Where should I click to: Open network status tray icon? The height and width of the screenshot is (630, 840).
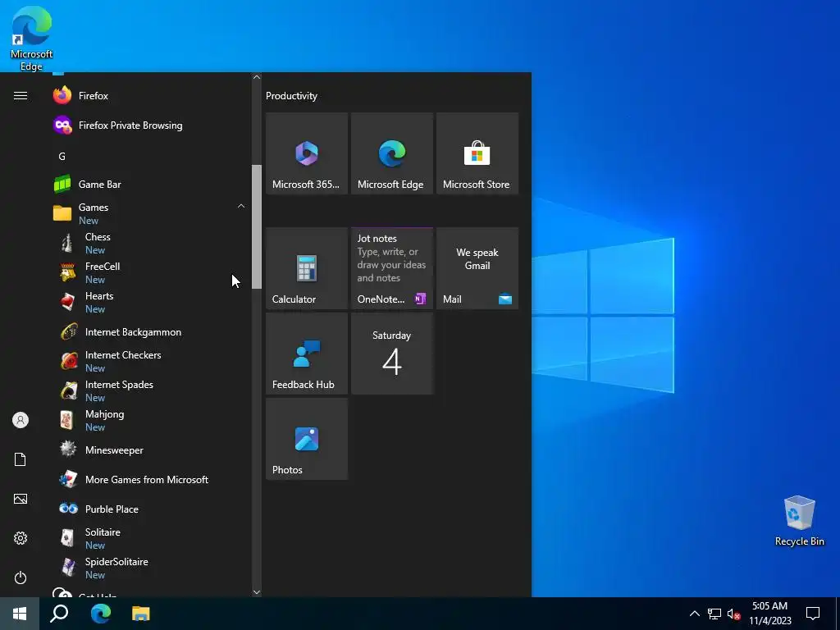(x=714, y=614)
